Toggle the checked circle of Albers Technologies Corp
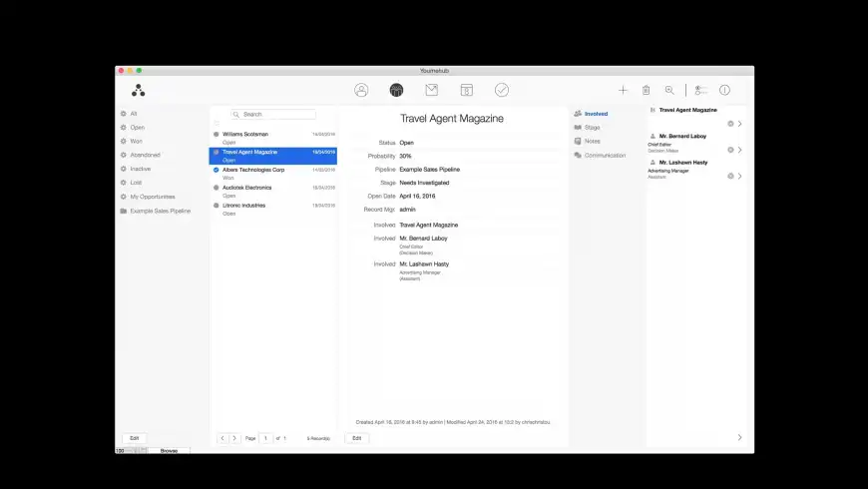Screen dimensions: 868x489 pos(216,170)
